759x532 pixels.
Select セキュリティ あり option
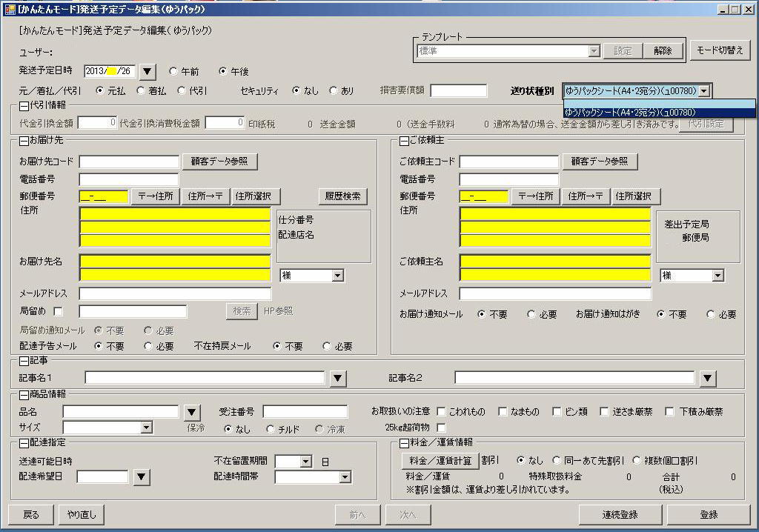click(333, 90)
